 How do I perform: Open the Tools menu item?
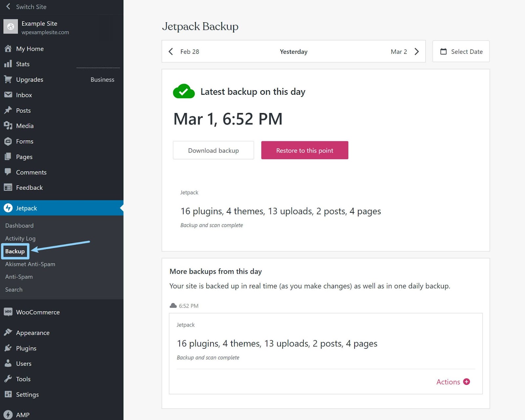pyautogui.click(x=62, y=379)
